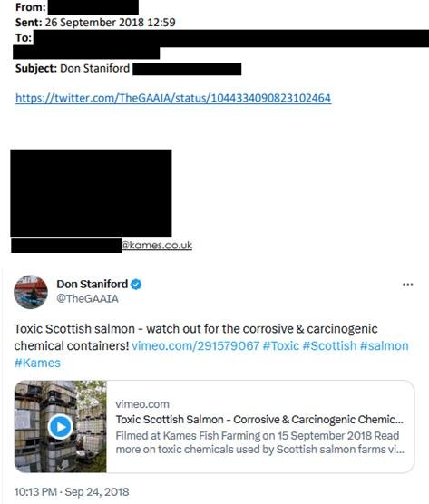This screenshot has width=429, height=504.
Task: Click the Don Staniford display name
Action: point(93,284)
